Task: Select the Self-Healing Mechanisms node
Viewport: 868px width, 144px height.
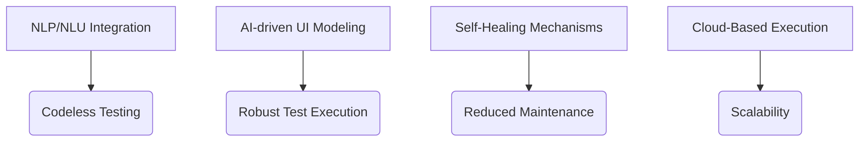Action: 529,28
